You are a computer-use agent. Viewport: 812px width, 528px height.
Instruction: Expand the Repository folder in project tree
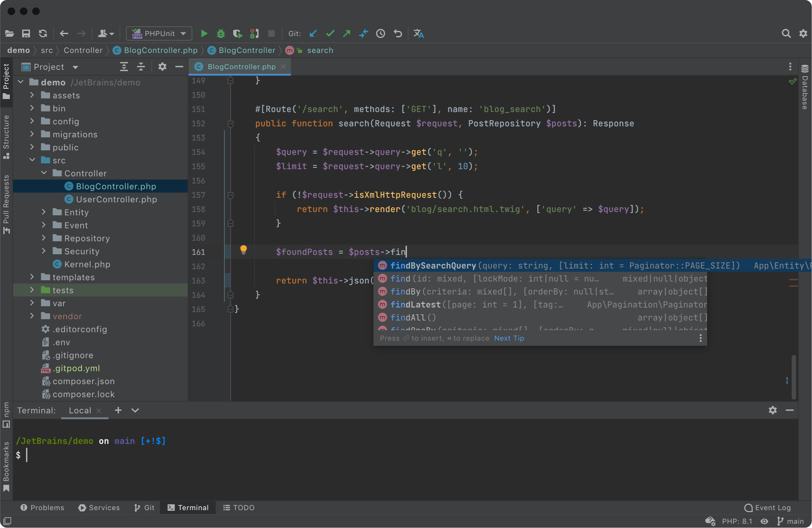pyautogui.click(x=44, y=238)
